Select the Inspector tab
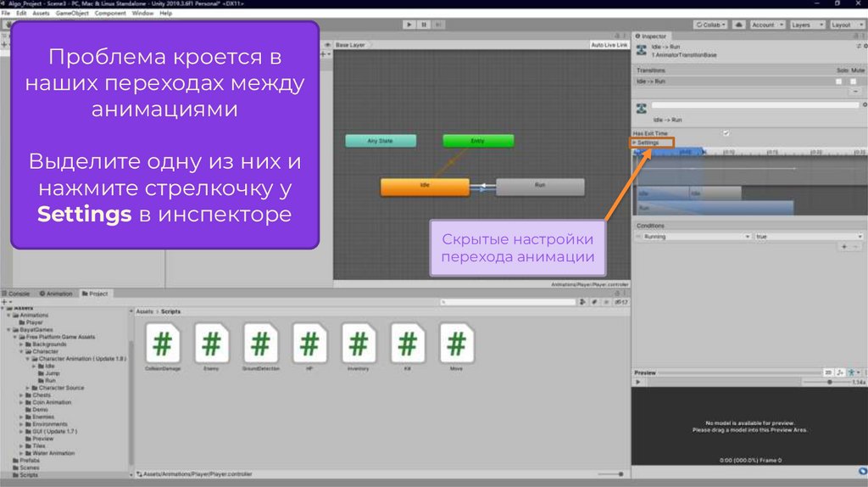 point(651,36)
